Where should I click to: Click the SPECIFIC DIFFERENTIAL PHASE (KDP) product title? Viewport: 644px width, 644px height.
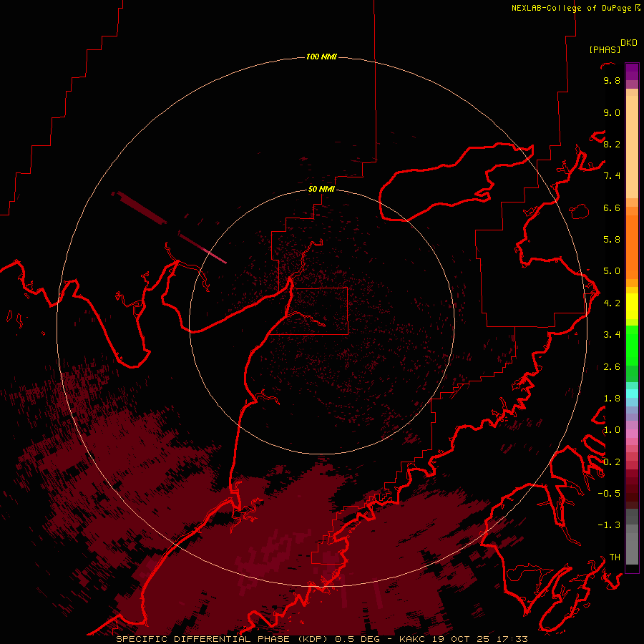point(223,639)
